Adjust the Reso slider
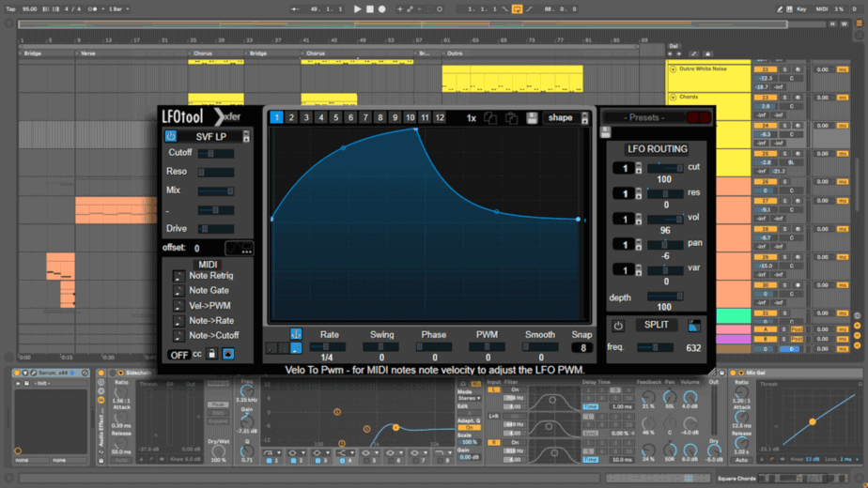Screen dimensions: 868x488 (x=216, y=172)
